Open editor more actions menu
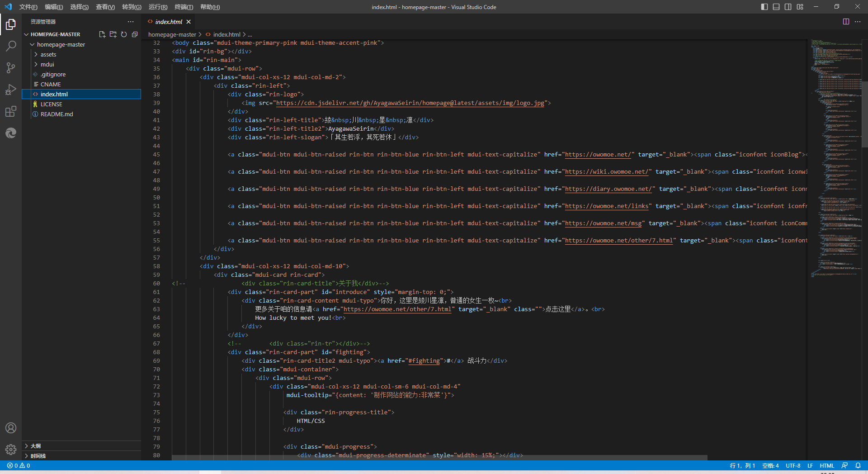This screenshot has height=474, width=868. [858, 22]
